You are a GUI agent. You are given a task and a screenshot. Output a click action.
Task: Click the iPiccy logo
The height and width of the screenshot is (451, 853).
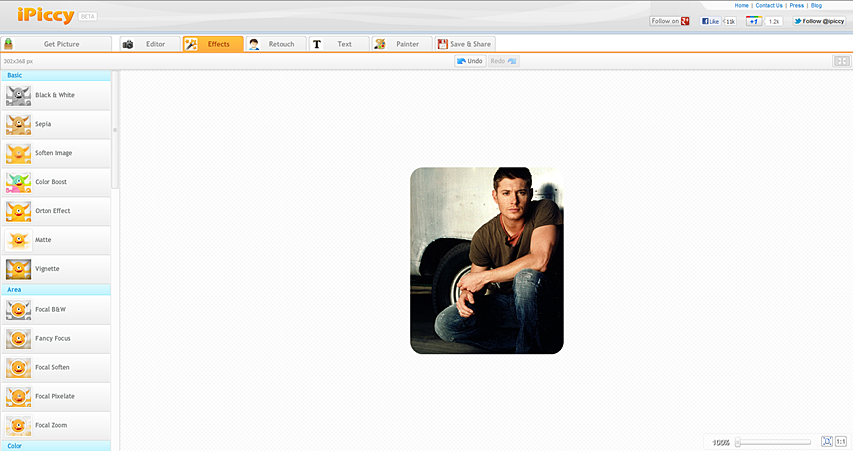pyautogui.click(x=45, y=15)
